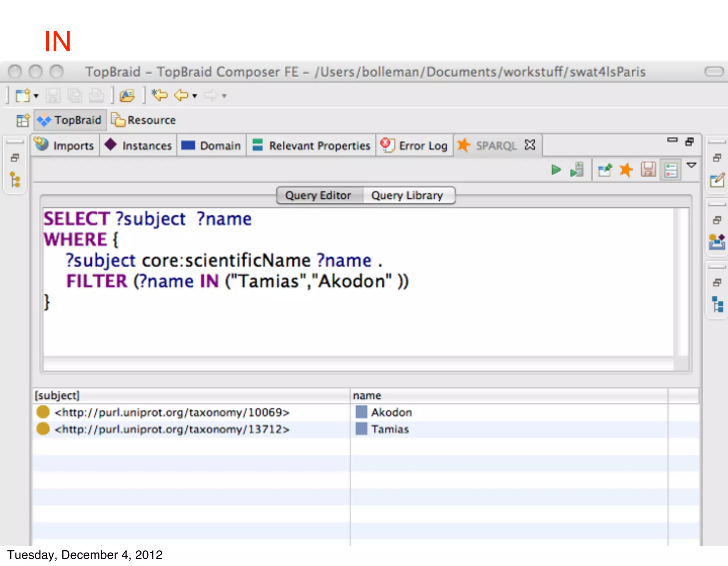The width and height of the screenshot is (728, 566).
Task: Open the SPARQL view menu triangle
Action: [691, 165]
